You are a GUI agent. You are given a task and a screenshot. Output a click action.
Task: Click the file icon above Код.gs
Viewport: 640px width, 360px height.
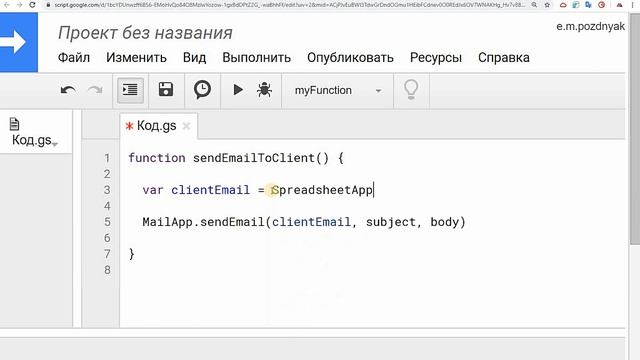point(14,124)
